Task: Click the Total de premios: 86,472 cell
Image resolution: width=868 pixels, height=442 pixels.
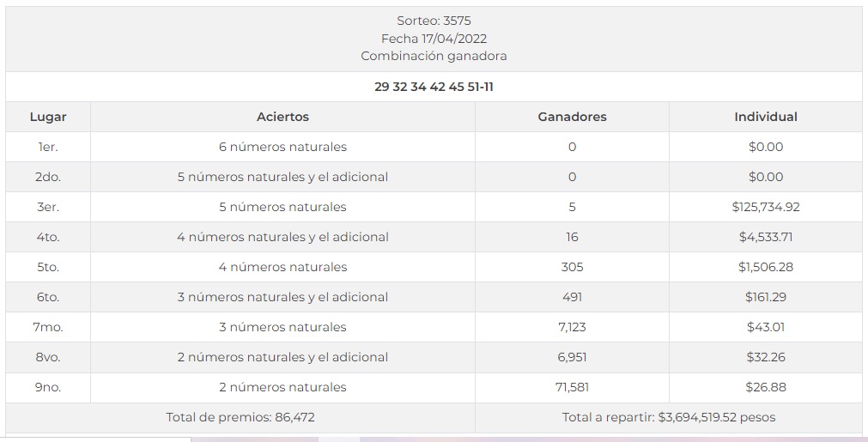Action: coord(240,417)
